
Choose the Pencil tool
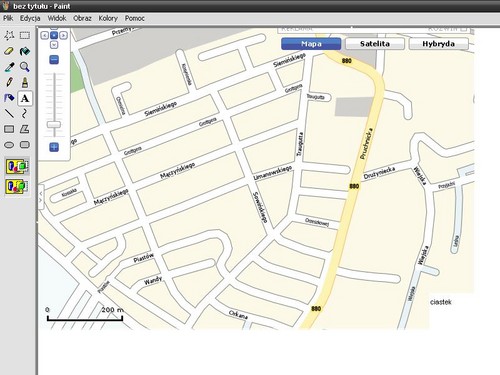click(9, 82)
